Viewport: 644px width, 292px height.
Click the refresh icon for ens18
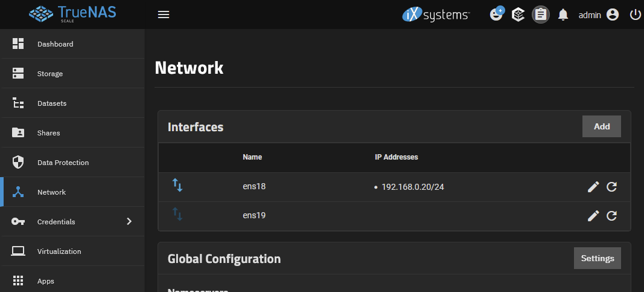click(x=611, y=187)
